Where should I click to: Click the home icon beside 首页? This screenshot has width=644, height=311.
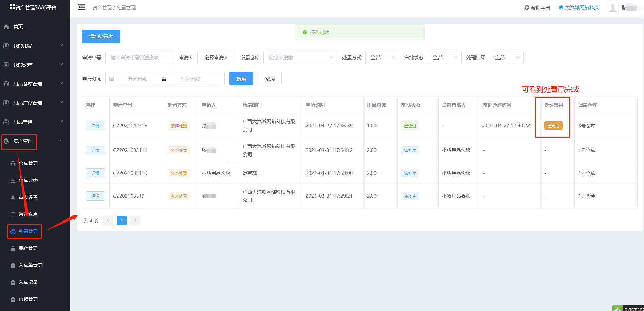click(x=6, y=27)
